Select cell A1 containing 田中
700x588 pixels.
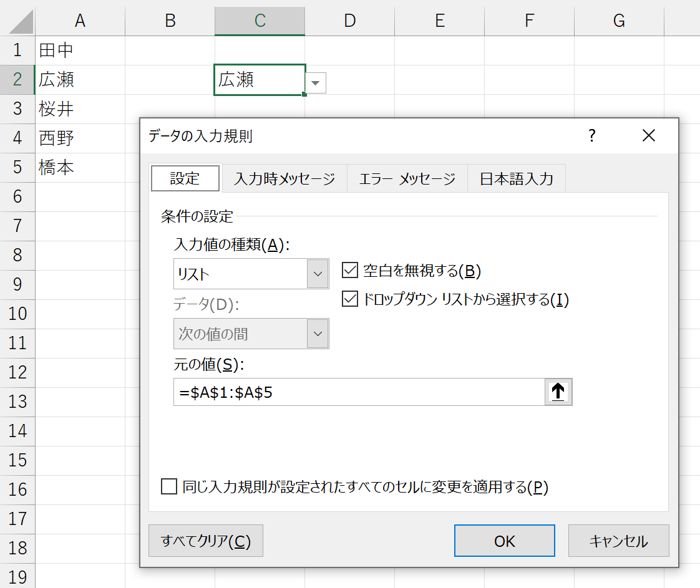pyautogui.click(x=80, y=50)
